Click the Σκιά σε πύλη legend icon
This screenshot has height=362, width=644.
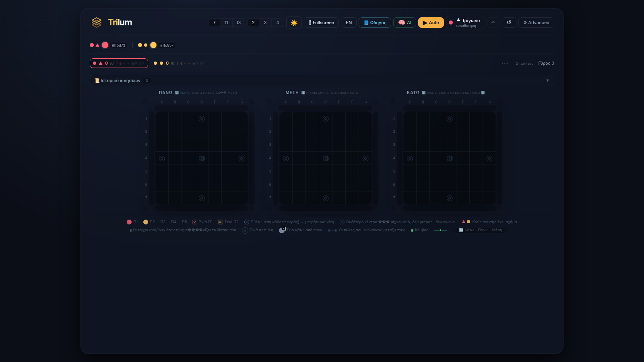[x=245, y=230]
